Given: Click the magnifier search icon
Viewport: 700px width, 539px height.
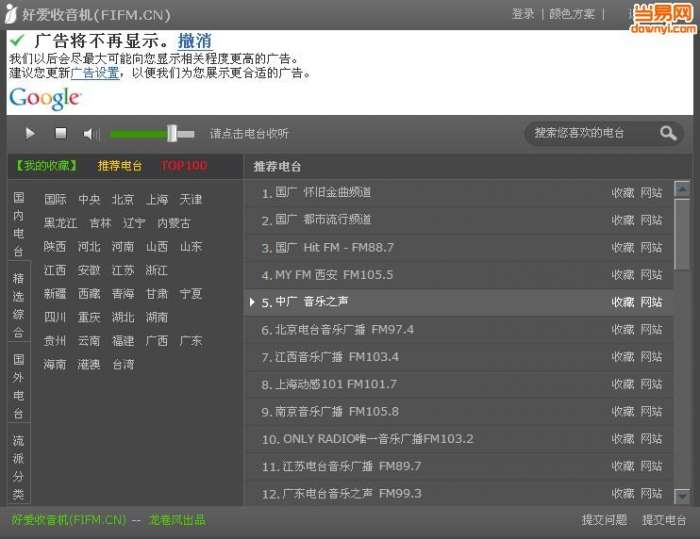Looking at the screenshot, I should click(668, 133).
